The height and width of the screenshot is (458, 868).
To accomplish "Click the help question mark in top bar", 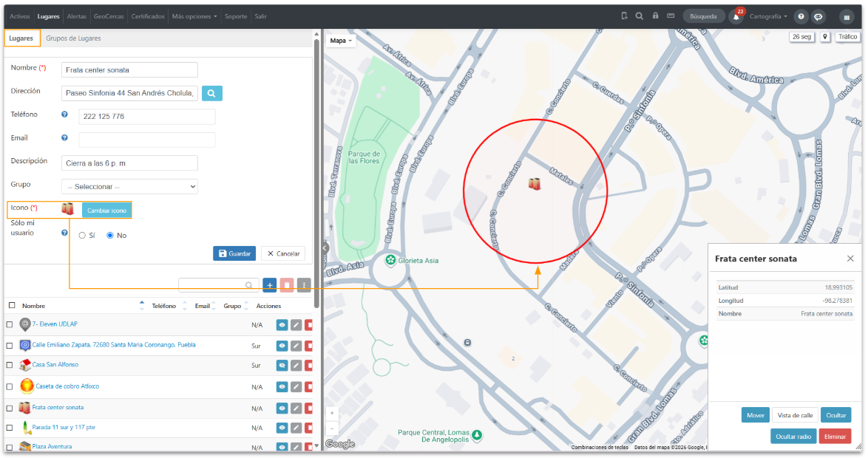I will pos(801,16).
